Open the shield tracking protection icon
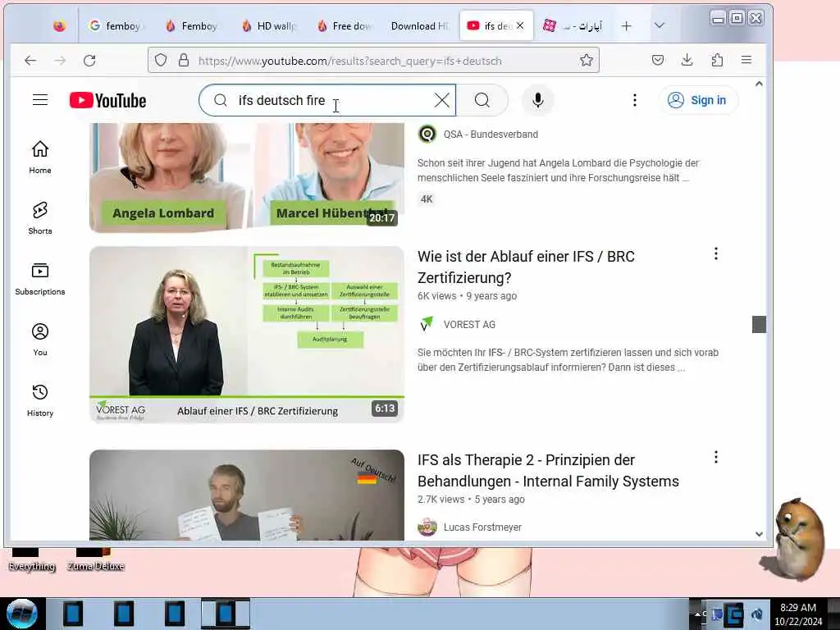This screenshot has height=630, width=840. 161,60
